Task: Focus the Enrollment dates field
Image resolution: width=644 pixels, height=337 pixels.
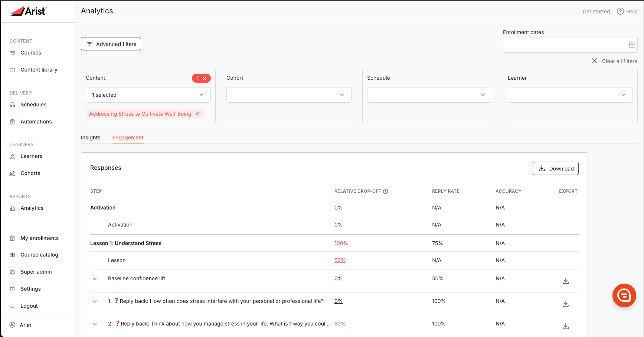Action: 570,45
